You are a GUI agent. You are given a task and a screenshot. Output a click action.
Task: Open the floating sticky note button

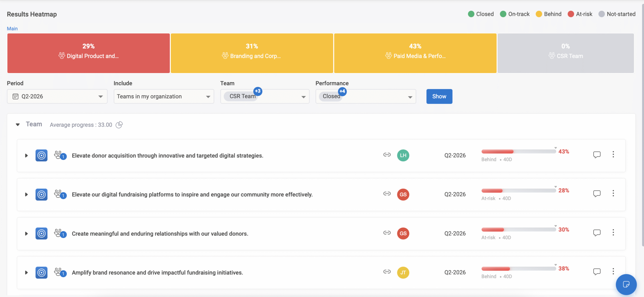pos(626,284)
